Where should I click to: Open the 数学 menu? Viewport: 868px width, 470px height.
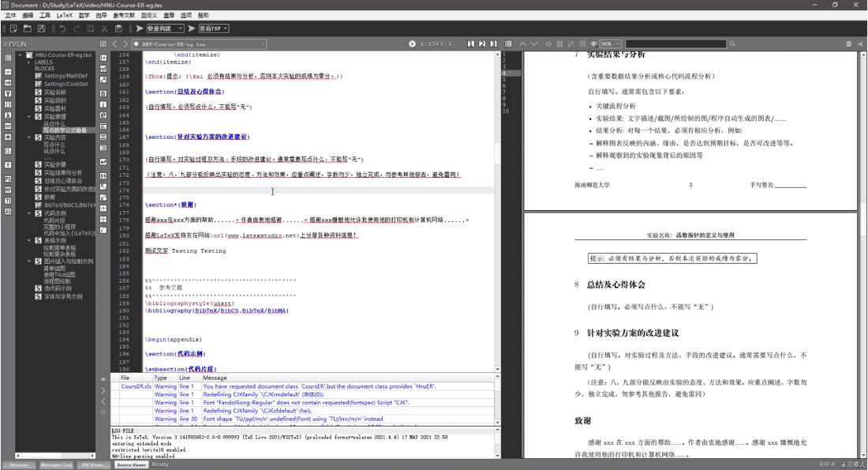(x=84, y=15)
